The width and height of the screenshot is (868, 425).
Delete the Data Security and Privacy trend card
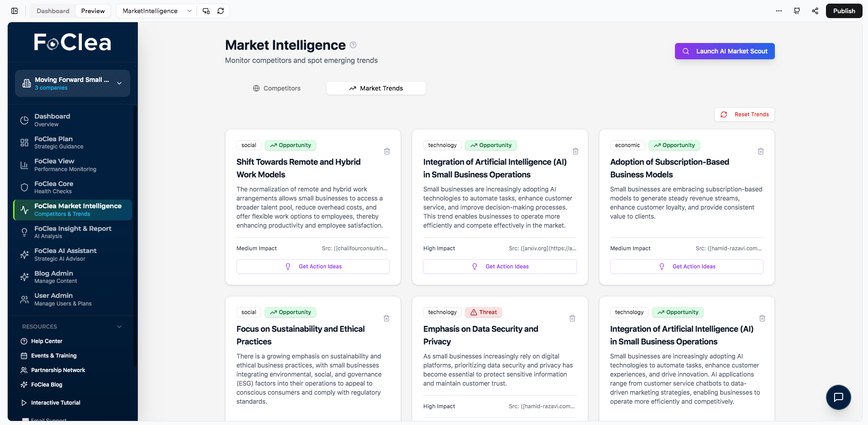[572, 318]
